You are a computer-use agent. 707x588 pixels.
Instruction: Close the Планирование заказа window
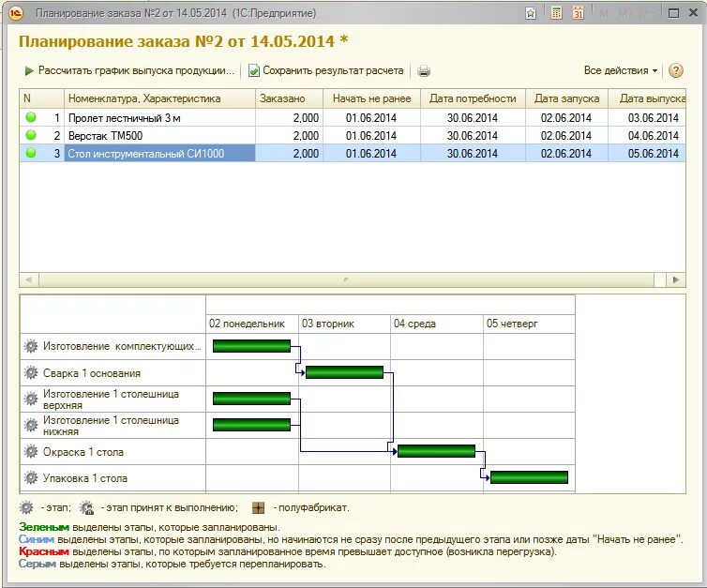click(694, 13)
